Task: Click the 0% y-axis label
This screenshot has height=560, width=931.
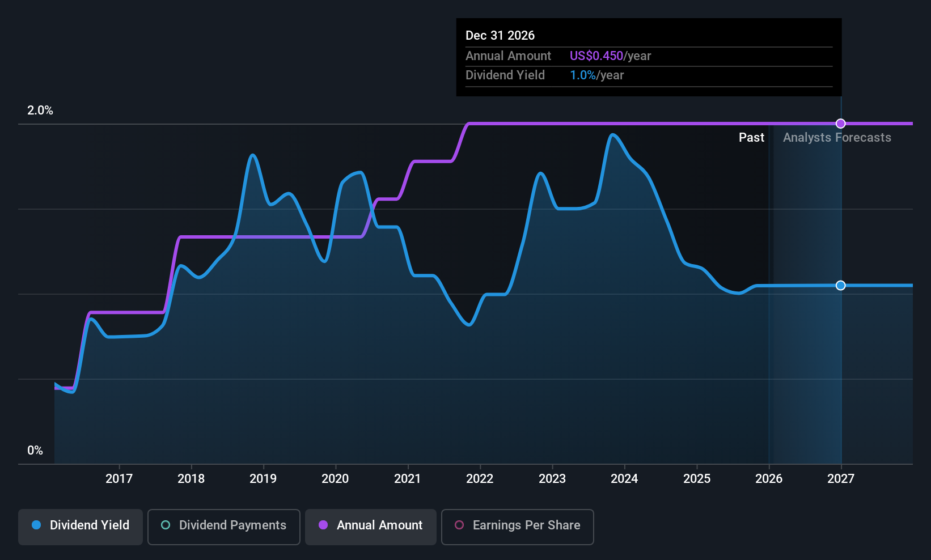Action: [35, 451]
